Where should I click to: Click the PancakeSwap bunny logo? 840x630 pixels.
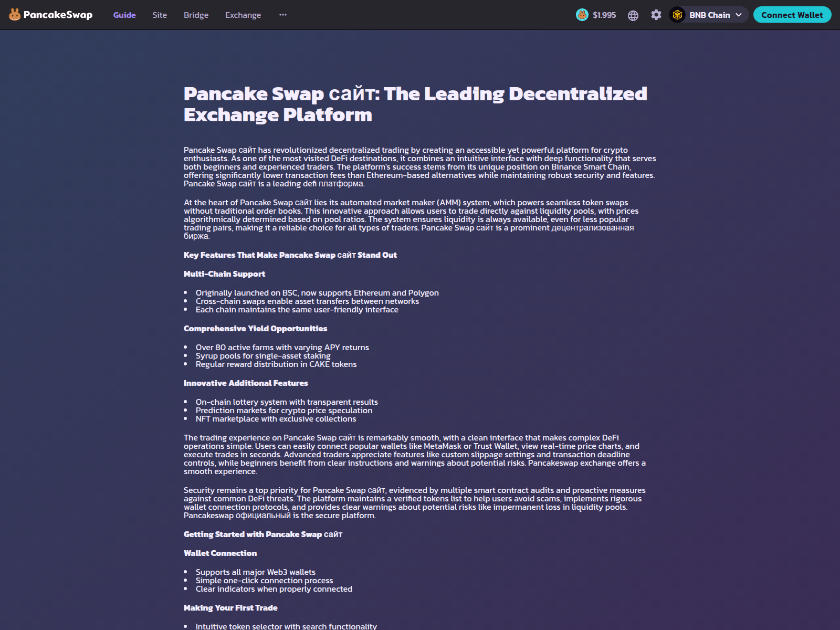15,15
